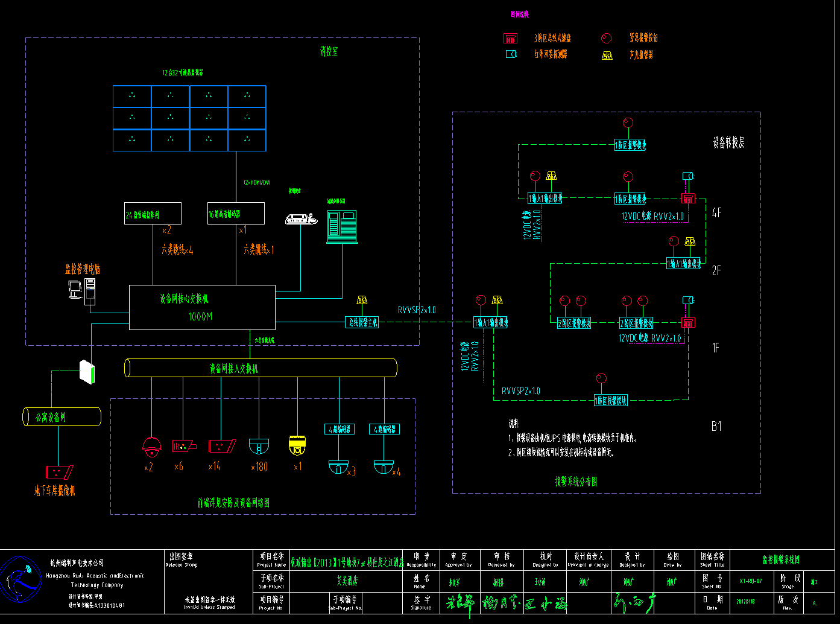Image resolution: width=840 pixels, height=624 pixels.
Task: Select the 1000M core switch box
Action: click(202, 307)
